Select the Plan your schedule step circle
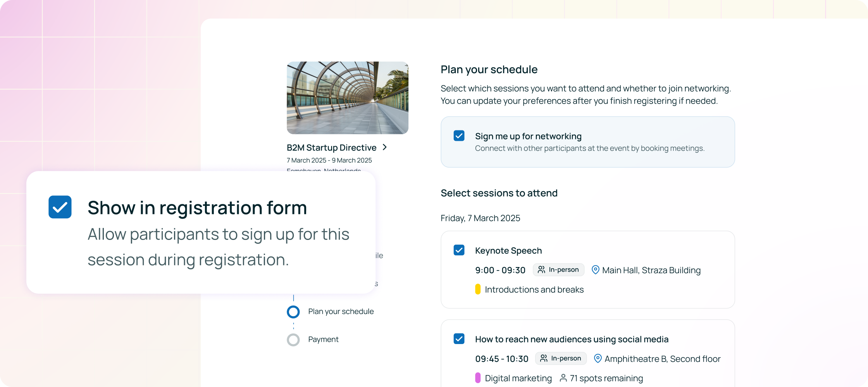Image resolution: width=868 pixels, height=387 pixels. 293,312
